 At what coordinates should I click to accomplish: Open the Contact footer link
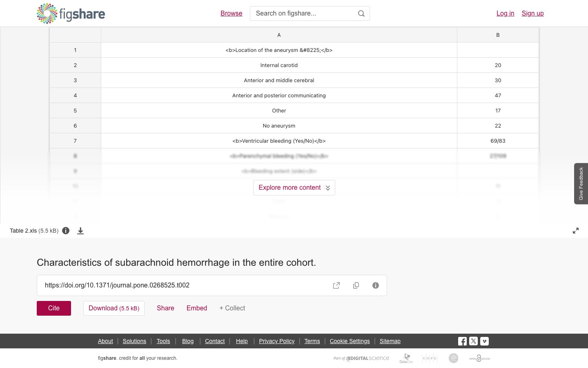point(215,341)
